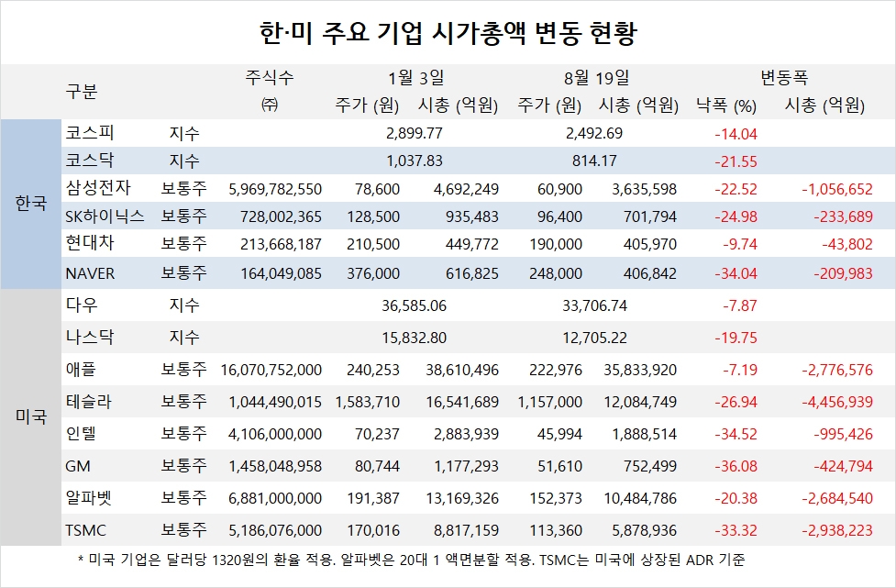Select the 나스닥 row label
Screen dimensions: 896x588
coord(90,338)
